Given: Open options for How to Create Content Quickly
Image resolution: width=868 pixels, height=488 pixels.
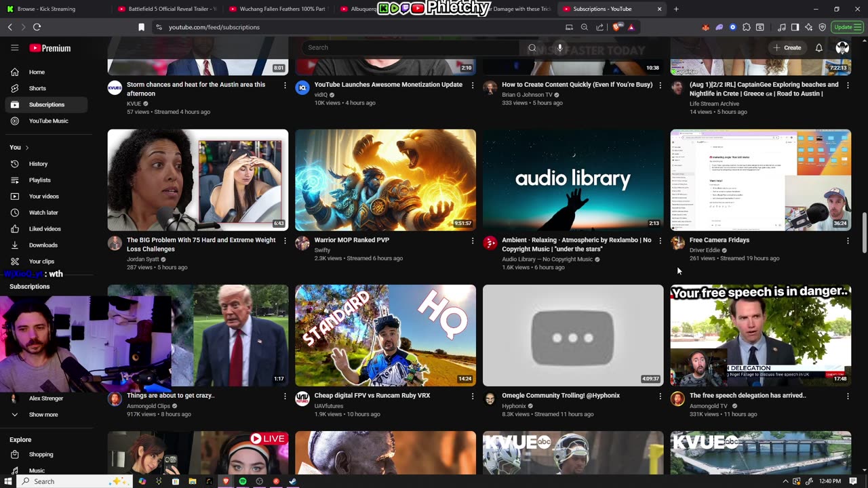Looking at the screenshot, I should 660,85.
